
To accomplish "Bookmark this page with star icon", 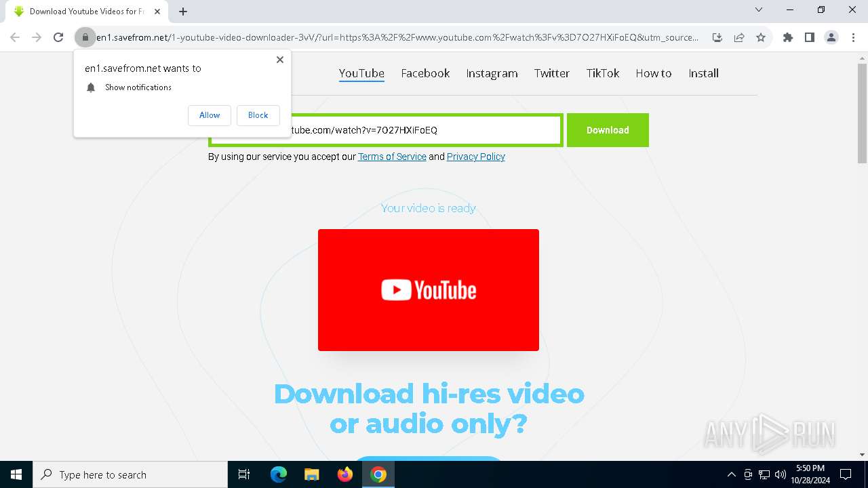I will (761, 37).
